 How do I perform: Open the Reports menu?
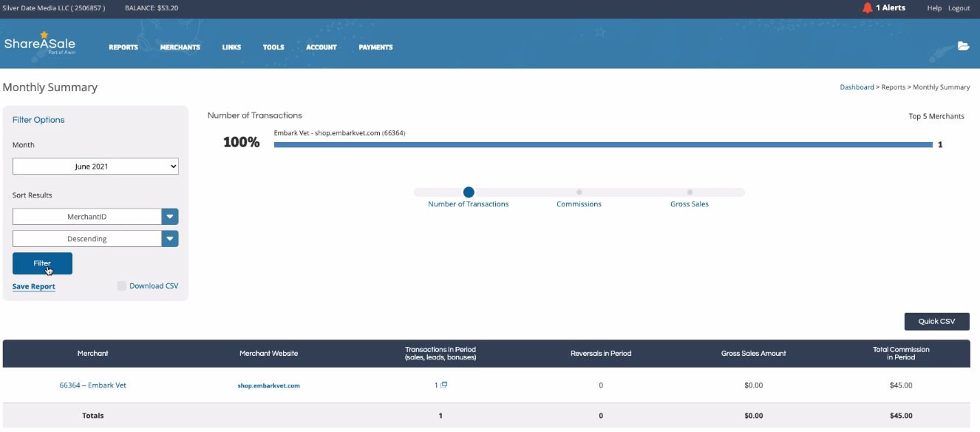[123, 47]
